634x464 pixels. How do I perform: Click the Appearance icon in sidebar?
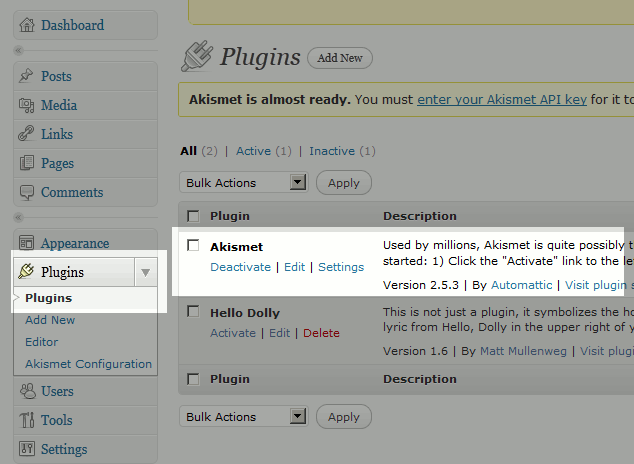tap(27, 243)
